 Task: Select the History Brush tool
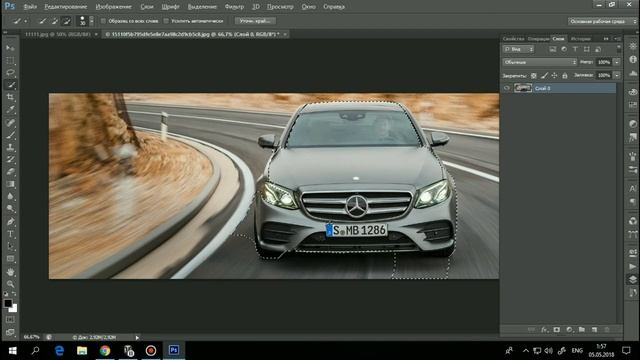click(x=10, y=159)
